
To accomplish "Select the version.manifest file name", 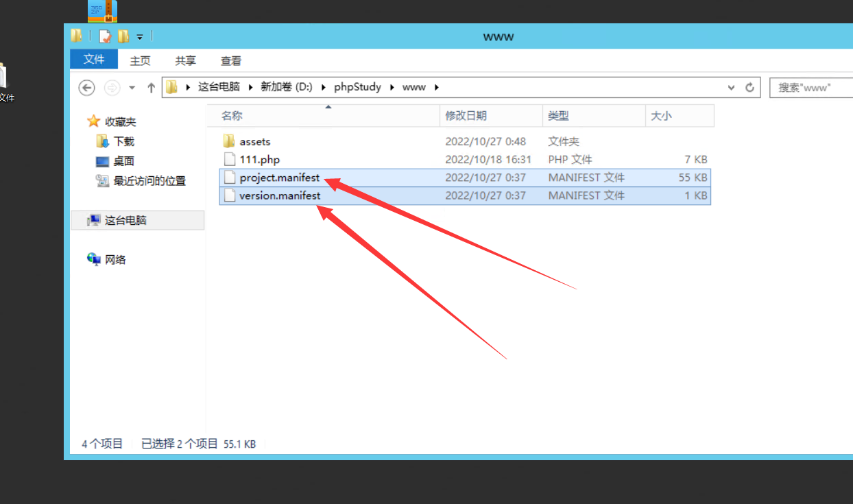I will point(280,195).
